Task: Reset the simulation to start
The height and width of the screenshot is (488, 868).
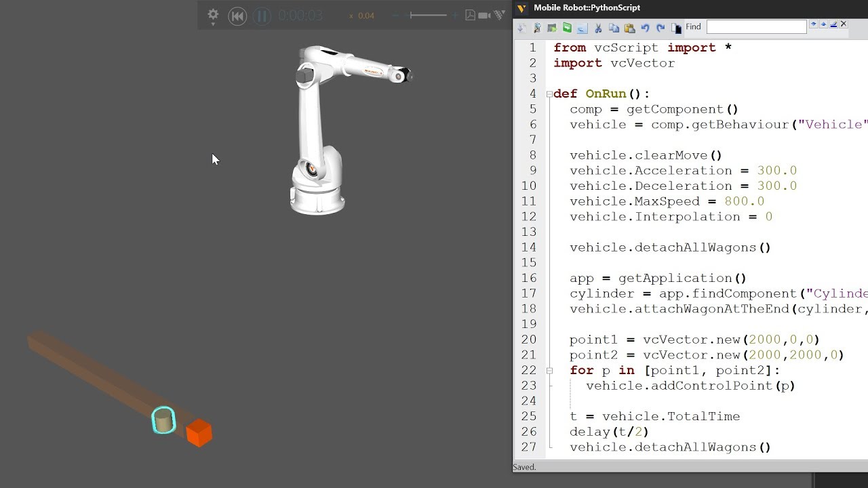Action: (237, 16)
